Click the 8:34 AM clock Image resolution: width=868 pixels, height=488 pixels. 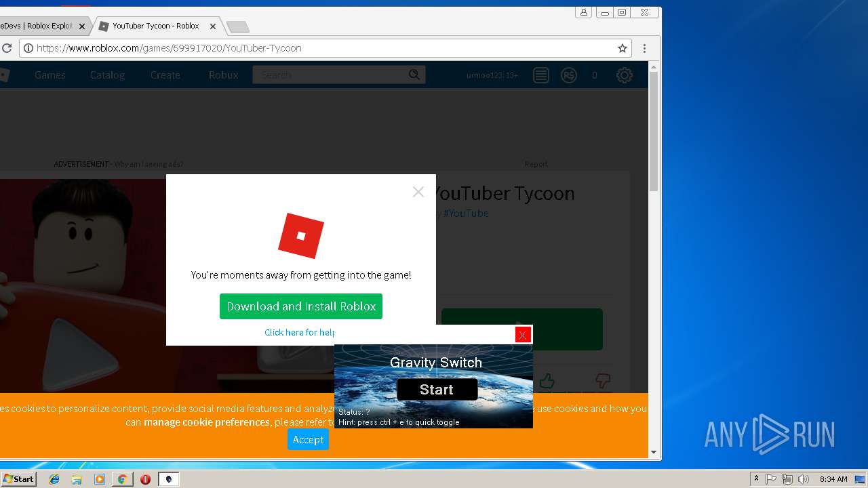point(833,479)
